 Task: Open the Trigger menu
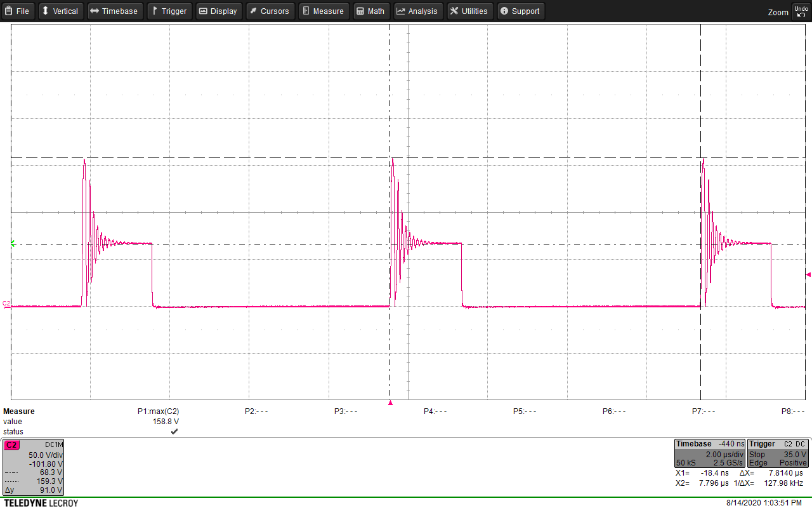169,11
